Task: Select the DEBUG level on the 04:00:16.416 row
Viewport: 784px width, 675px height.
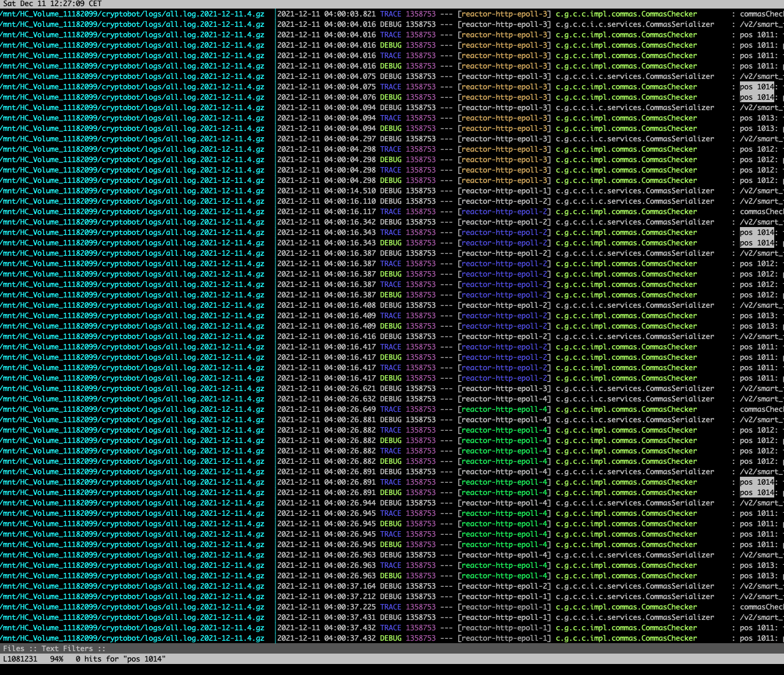Action: 390,337
